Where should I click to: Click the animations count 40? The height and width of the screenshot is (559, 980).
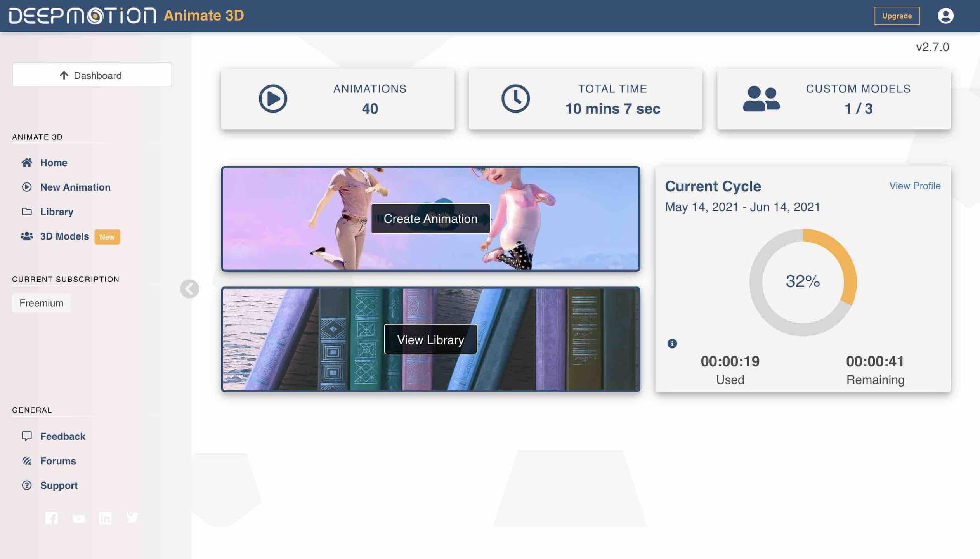point(370,109)
